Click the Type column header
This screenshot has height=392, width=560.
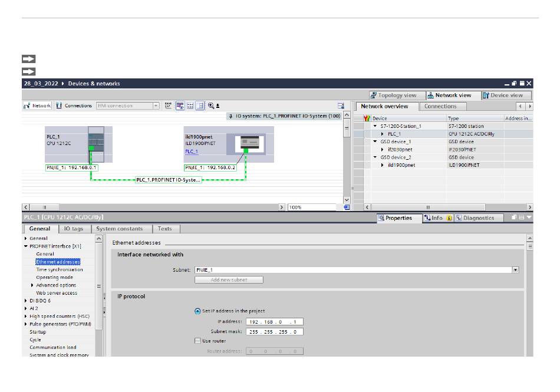(475, 118)
